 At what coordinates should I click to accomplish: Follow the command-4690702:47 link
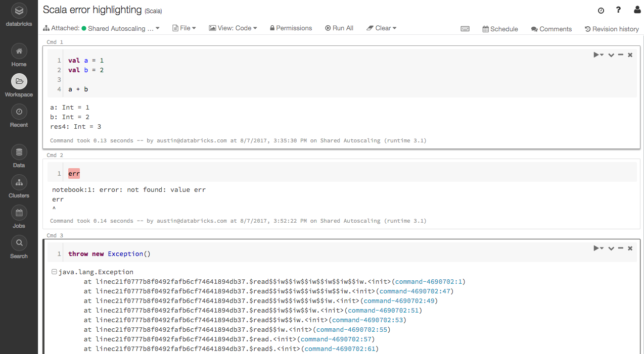[414, 291]
